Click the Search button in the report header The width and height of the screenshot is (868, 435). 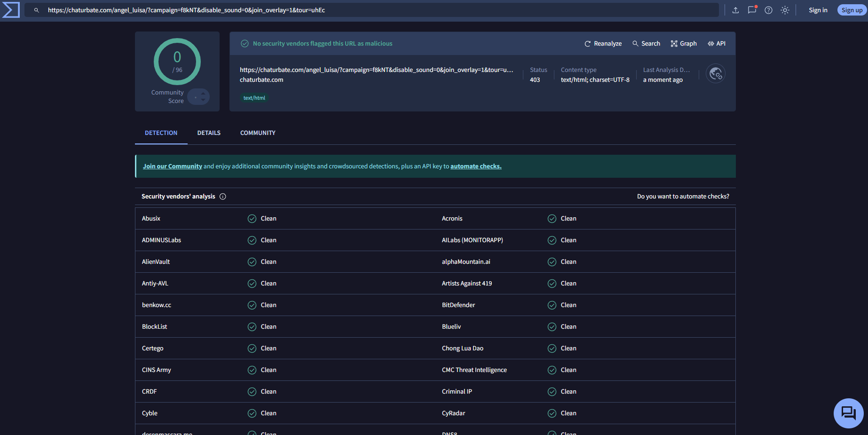point(646,43)
